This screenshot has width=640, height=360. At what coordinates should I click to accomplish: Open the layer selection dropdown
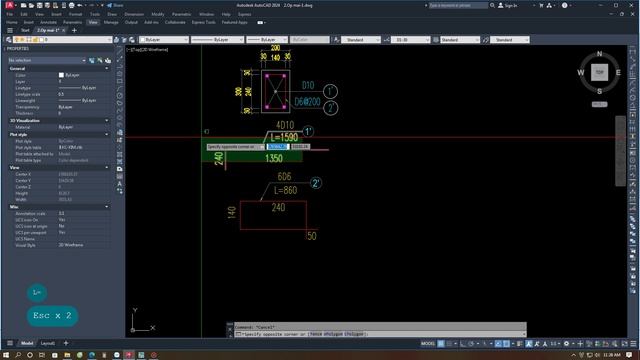click(63, 40)
